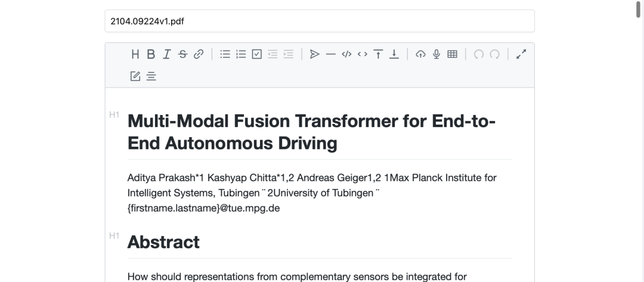This screenshot has width=644, height=282.
Task: Open the heading format tool
Action: 135,54
